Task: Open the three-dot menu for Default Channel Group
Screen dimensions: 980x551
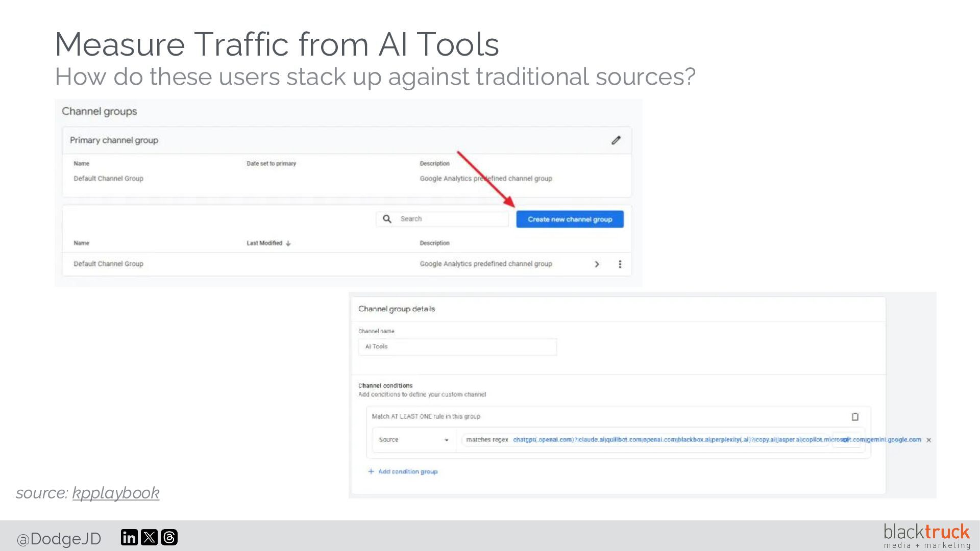Action: [620, 264]
